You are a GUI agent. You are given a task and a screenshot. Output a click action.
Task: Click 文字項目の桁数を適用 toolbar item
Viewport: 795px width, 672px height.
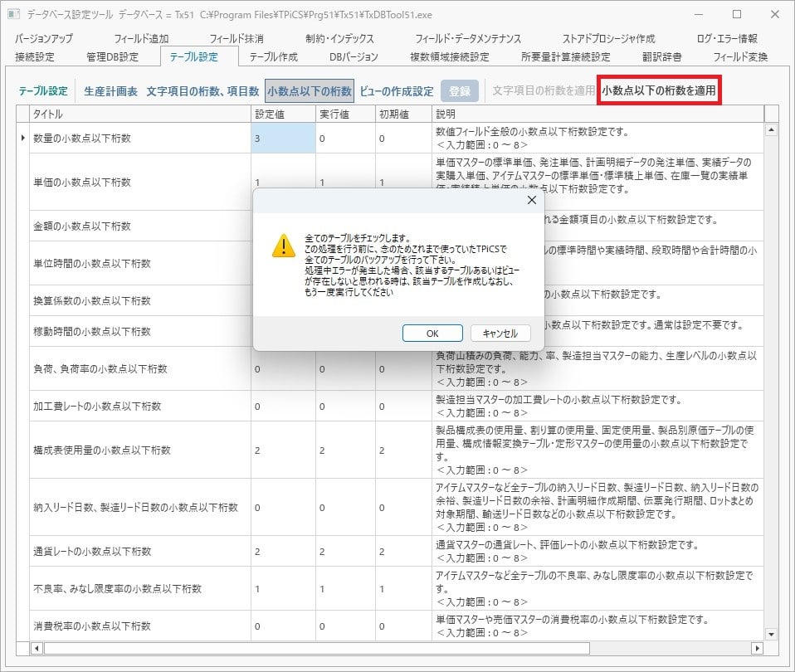[x=544, y=90]
